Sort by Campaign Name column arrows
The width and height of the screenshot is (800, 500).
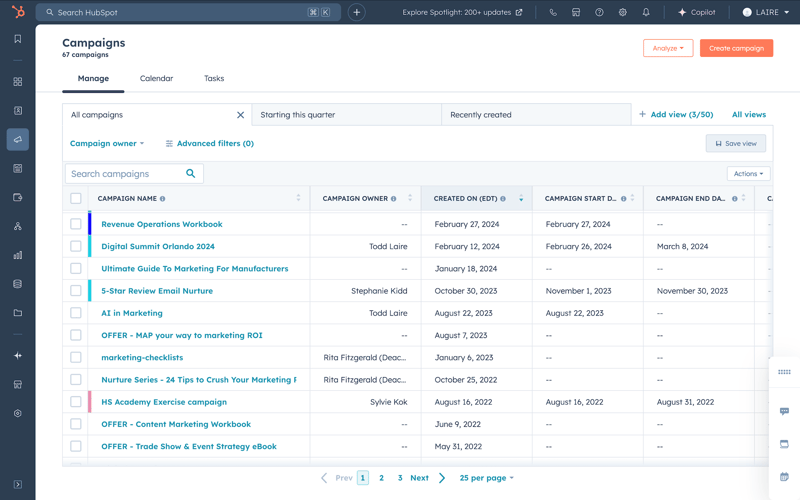click(298, 198)
